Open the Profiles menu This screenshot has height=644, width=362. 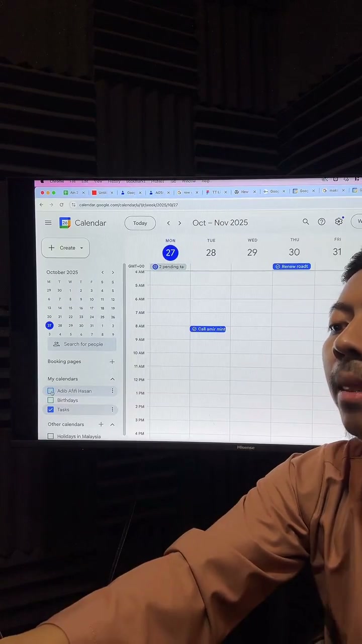[158, 181]
